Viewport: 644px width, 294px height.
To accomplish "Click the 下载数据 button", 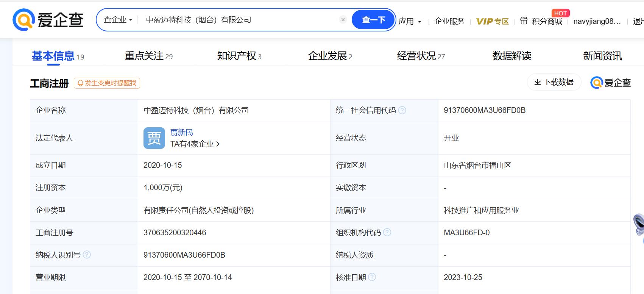I will point(554,82).
